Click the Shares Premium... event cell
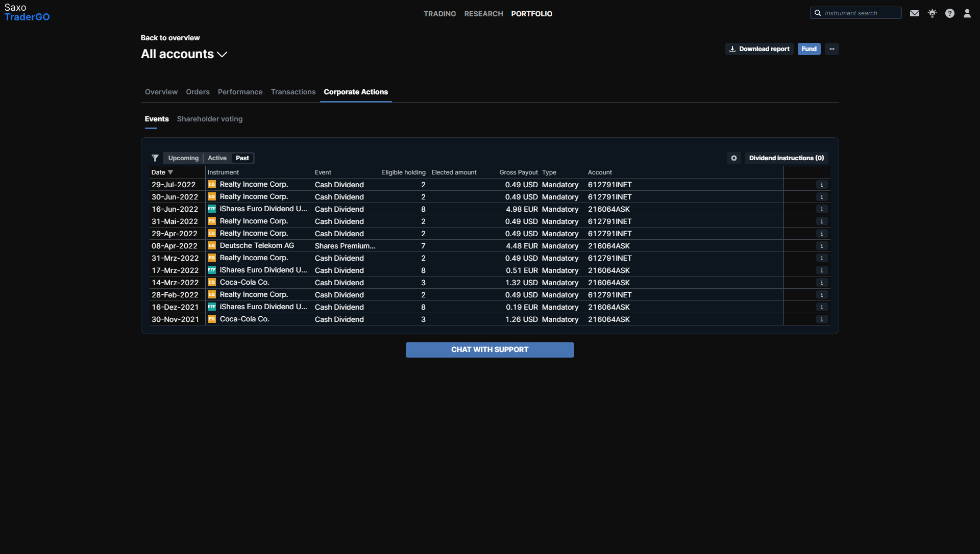The height and width of the screenshot is (554, 980). tap(345, 246)
